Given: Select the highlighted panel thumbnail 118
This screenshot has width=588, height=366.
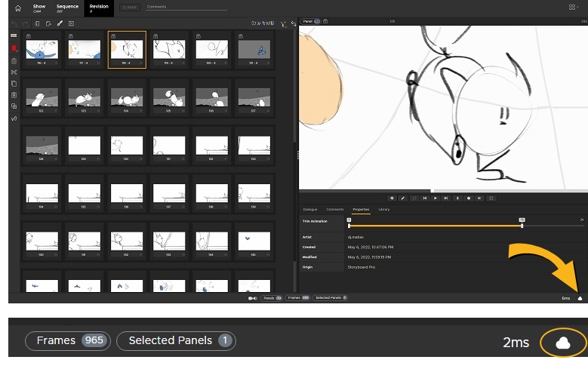Looking at the screenshot, I should [x=127, y=49].
